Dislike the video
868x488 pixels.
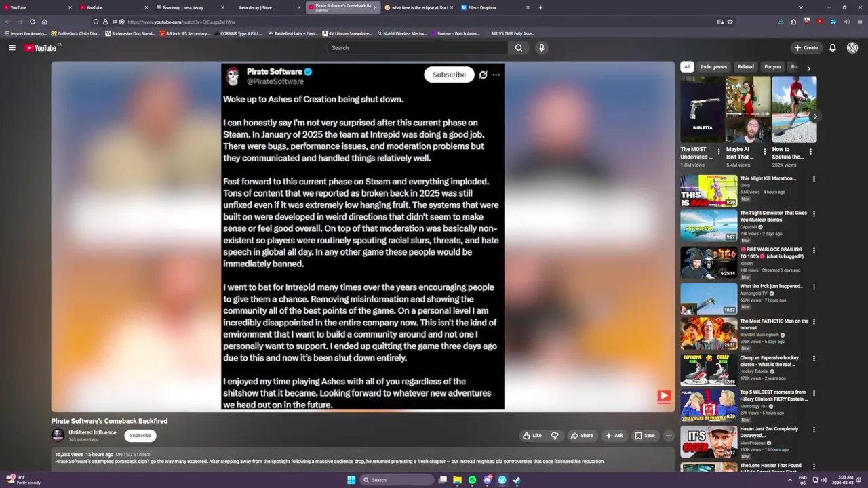point(555,436)
